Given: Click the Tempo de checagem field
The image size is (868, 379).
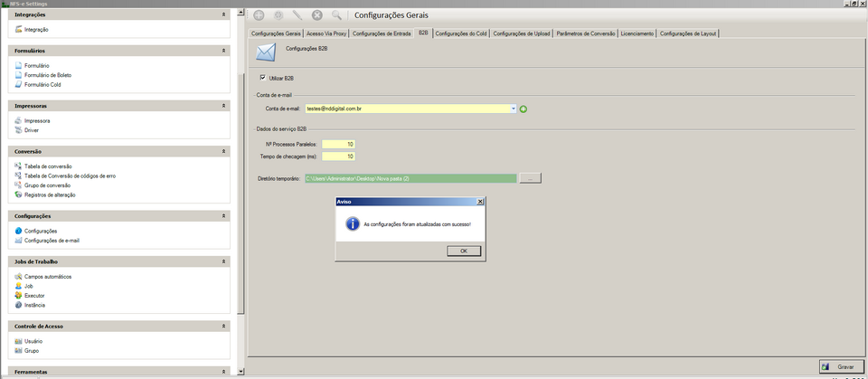Looking at the screenshot, I should coord(338,156).
